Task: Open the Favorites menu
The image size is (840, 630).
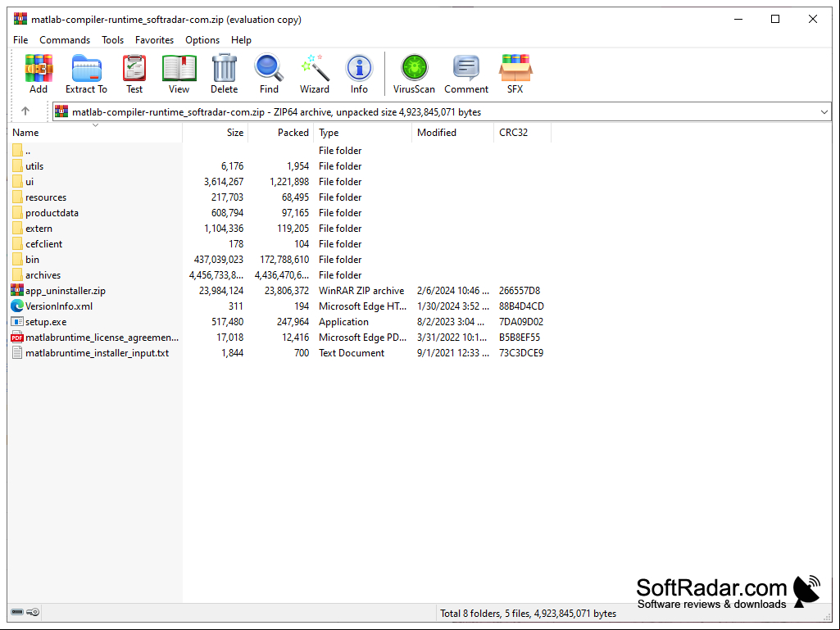Action: 154,40
